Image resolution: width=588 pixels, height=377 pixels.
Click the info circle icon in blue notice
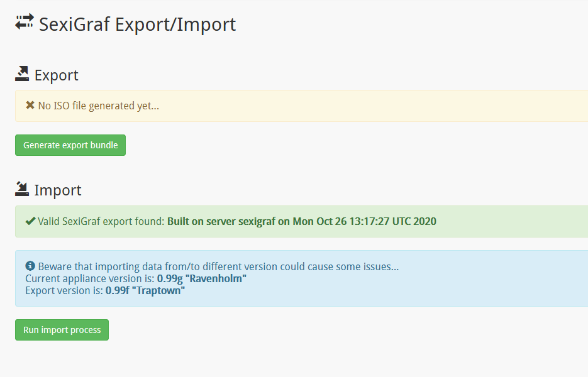click(30, 266)
